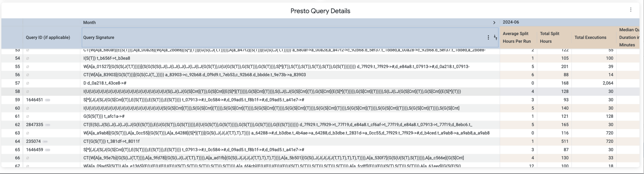Click the Query Signature sort arrows icon
Image resolution: width=644 pixels, height=174 pixels.
click(x=495, y=37)
